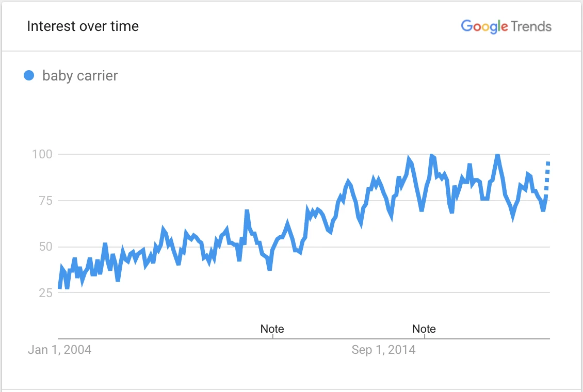Click the "Sep 1, 2014" date label
Image resolution: width=583 pixels, height=392 pixels.
coord(383,350)
